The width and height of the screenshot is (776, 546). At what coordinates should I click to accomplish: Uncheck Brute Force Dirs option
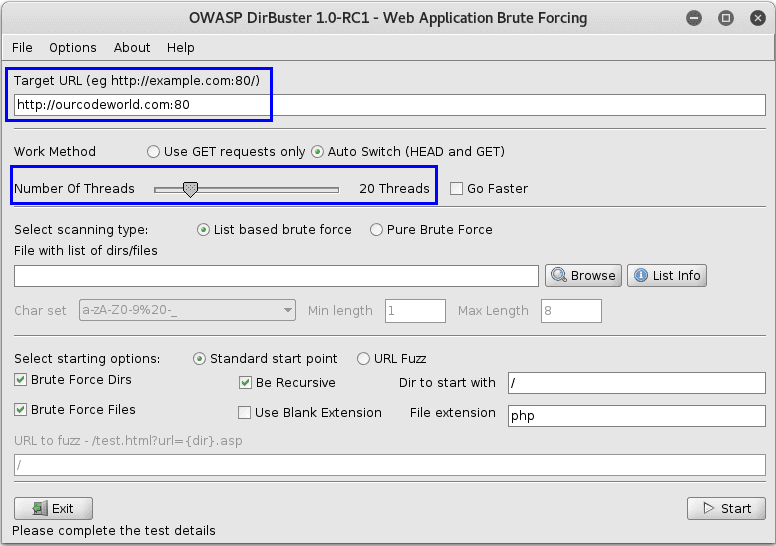pos(21,380)
